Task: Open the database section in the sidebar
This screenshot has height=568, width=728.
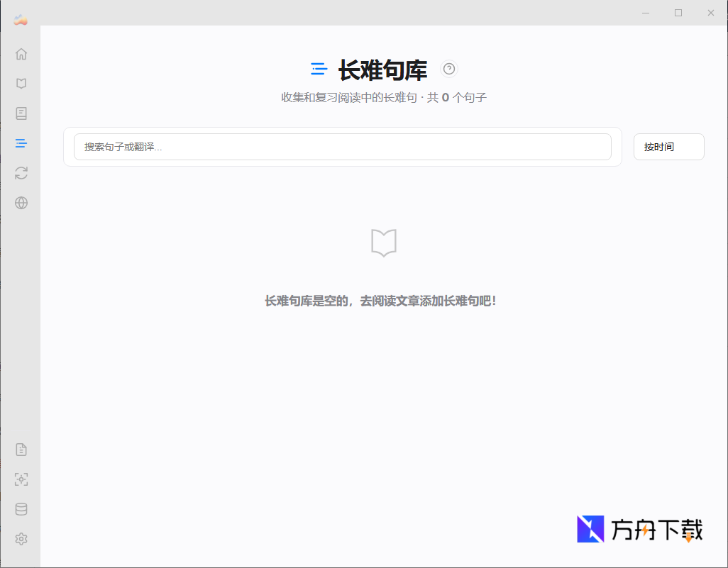Action: point(21,509)
